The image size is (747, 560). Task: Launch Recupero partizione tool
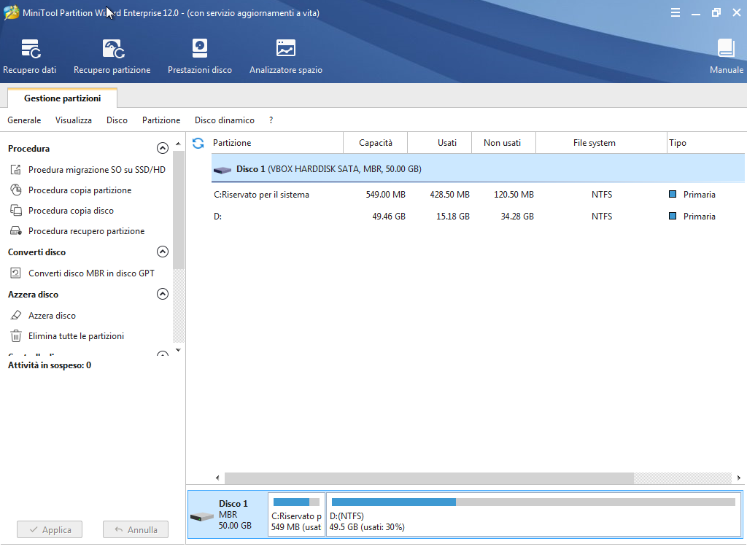[x=112, y=57]
